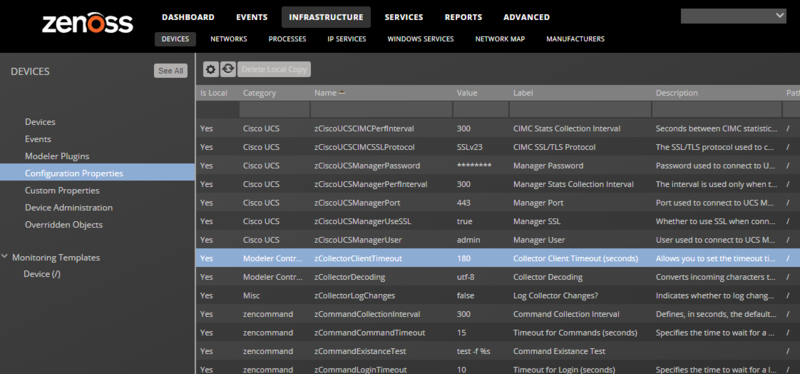Select Events in the left sidebar
Screen dimensions: 800x374
tap(38, 139)
